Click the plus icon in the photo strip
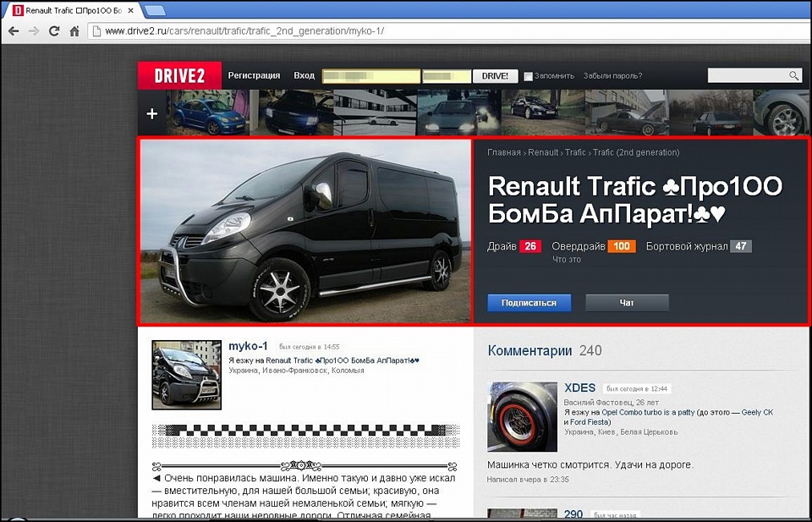Image resolution: width=812 pixels, height=522 pixels. [152, 113]
